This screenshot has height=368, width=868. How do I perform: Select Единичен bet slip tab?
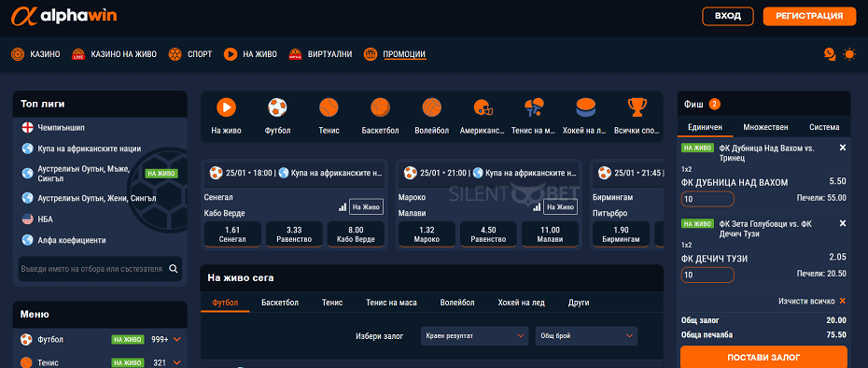(x=705, y=127)
